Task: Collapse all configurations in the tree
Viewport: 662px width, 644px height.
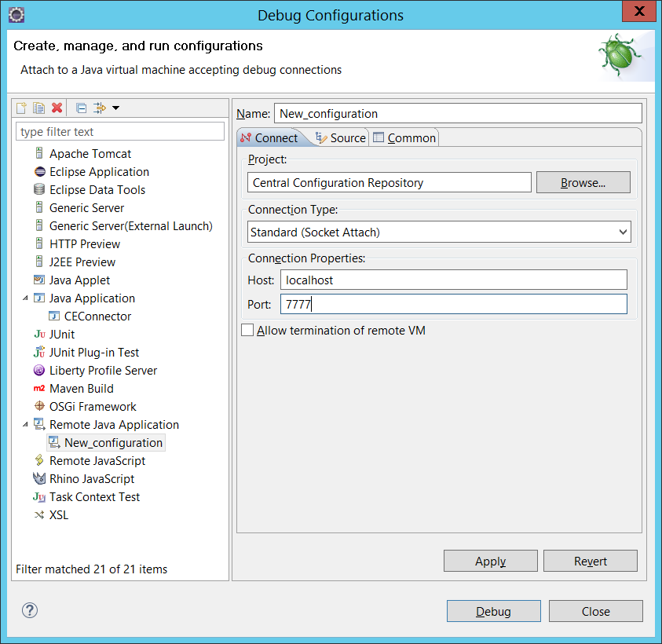Action: click(81, 108)
